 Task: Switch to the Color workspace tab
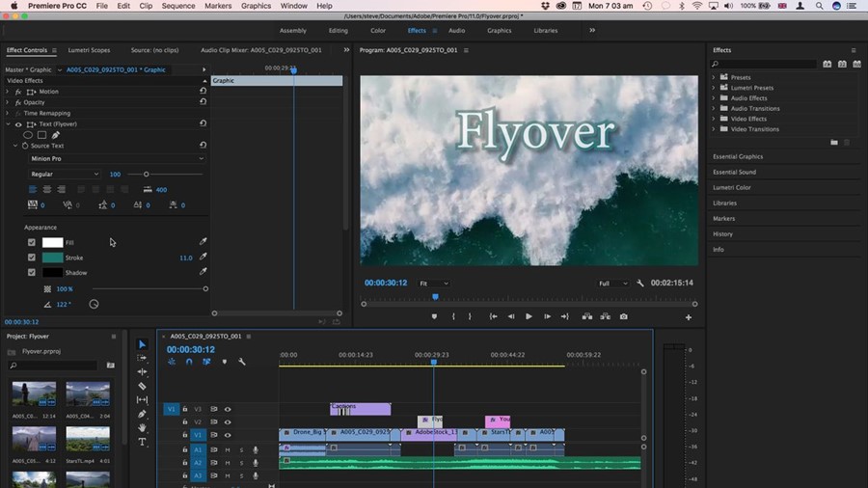[378, 30]
